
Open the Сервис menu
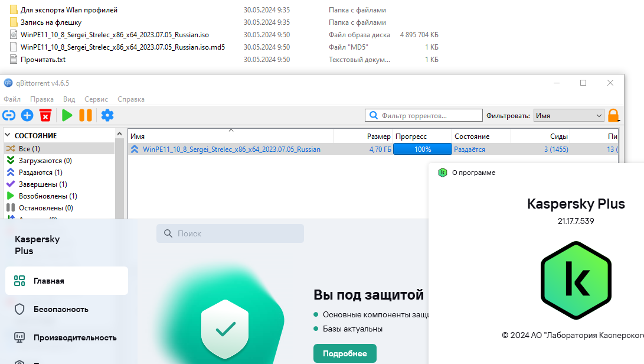pyautogui.click(x=96, y=99)
